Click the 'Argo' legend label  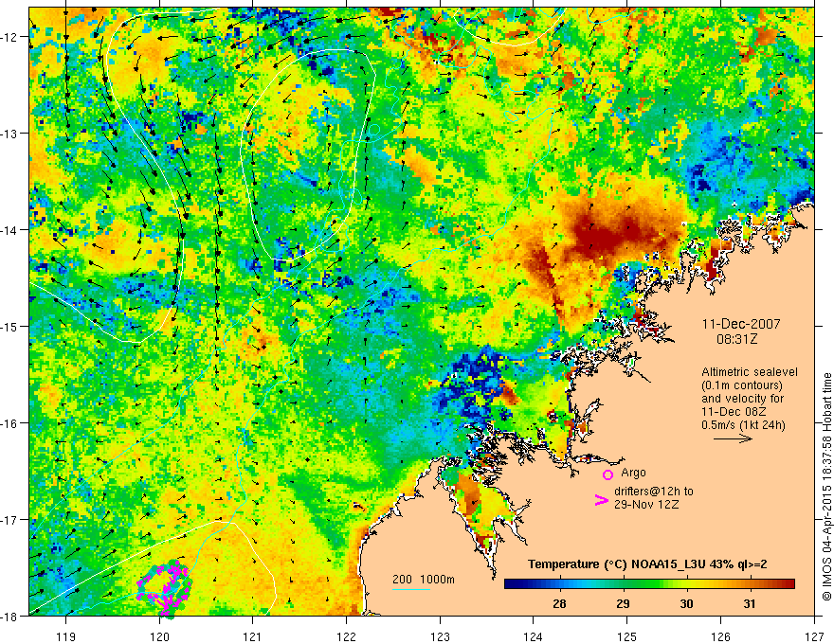pos(633,473)
